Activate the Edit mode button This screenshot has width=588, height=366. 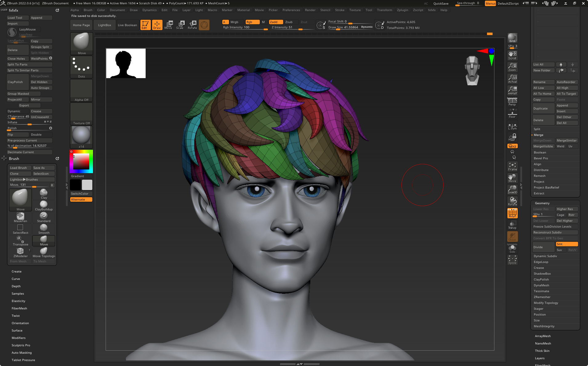coord(145,25)
